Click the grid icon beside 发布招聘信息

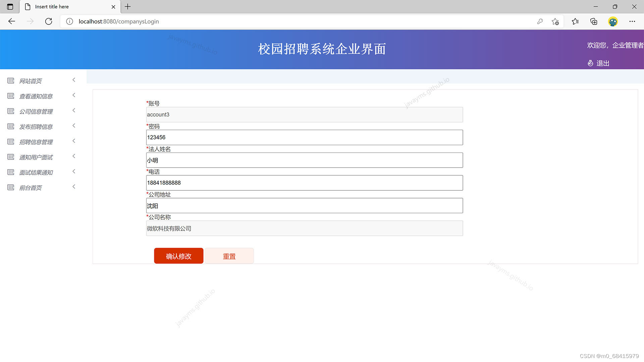10,126
